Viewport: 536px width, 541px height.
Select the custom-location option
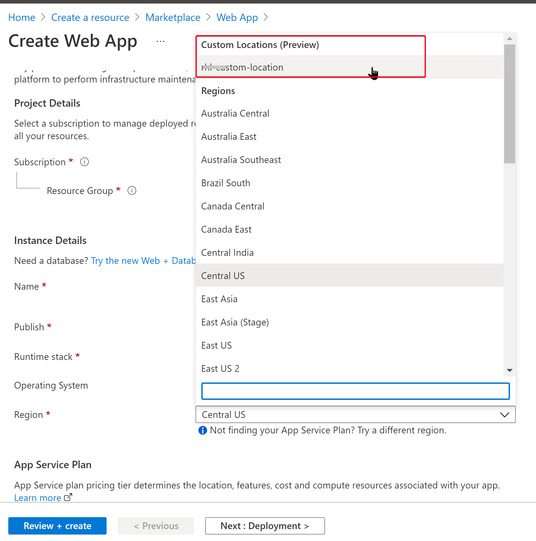349,67
